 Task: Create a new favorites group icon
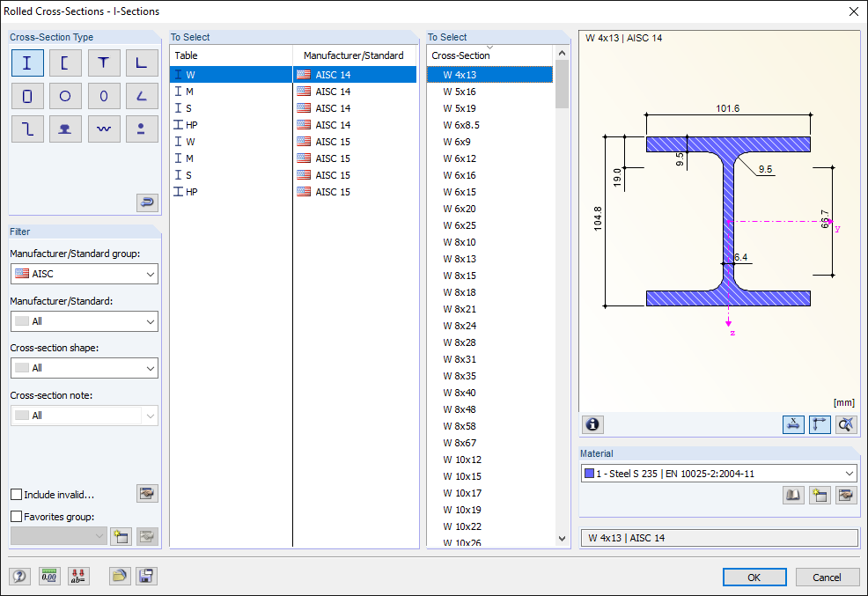pos(121,536)
